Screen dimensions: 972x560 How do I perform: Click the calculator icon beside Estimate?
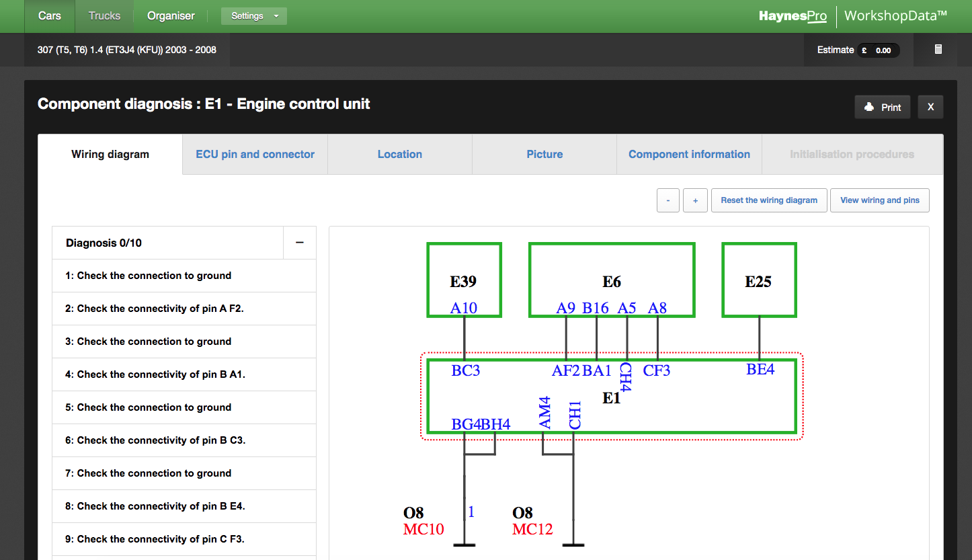(938, 50)
